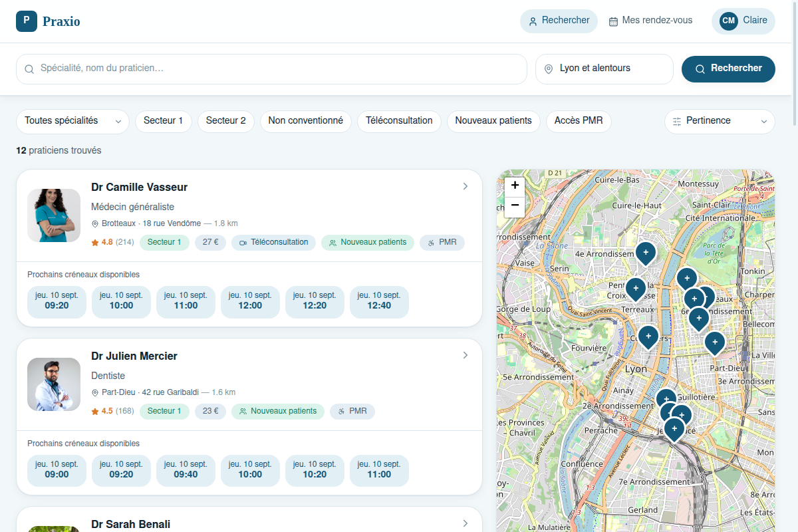
Task: Click Mercier's 23 € price tag
Action: (211, 412)
